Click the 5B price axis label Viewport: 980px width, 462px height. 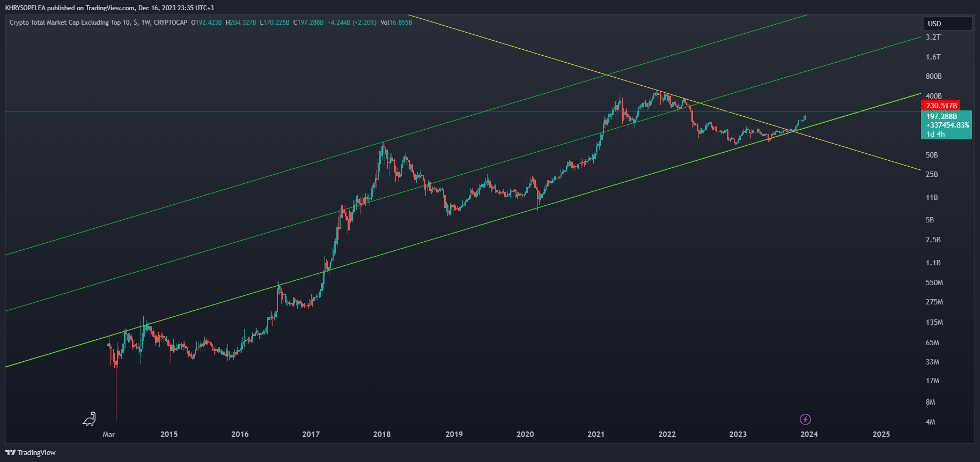(x=930, y=220)
